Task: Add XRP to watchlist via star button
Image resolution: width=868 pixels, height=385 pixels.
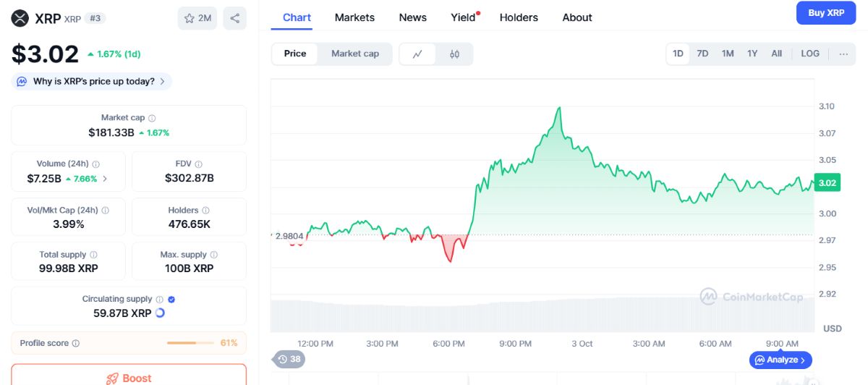Action: point(197,18)
